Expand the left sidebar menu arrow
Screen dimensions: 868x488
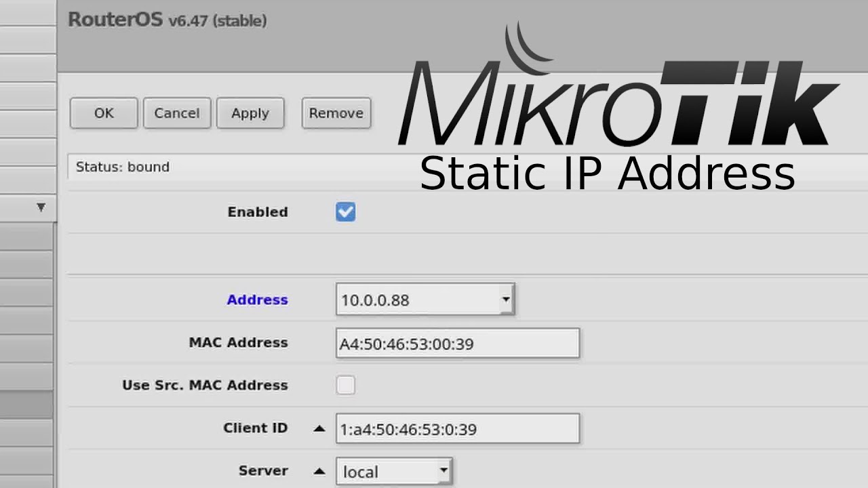pos(41,207)
